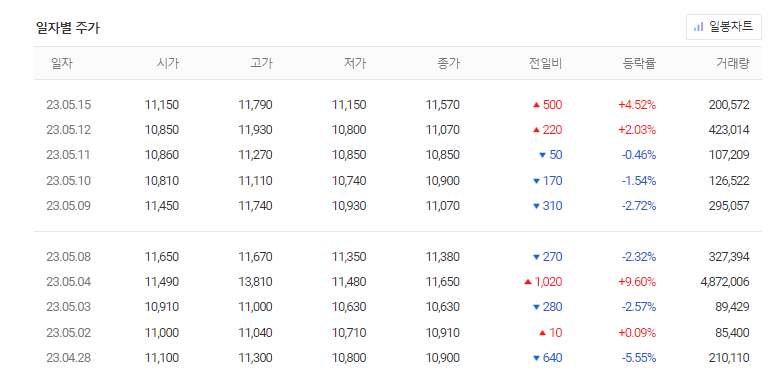This screenshot has width=770, height=379.
Task: Click the low price 10,710
Action: click(349, 333)
